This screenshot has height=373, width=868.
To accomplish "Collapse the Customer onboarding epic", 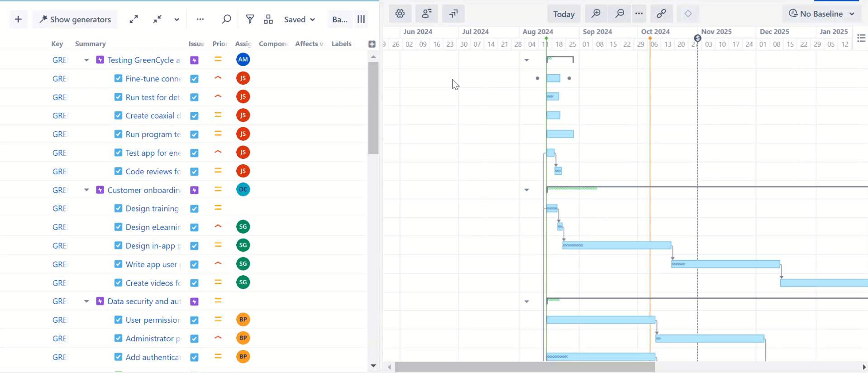I will click(x=86, y=190).
